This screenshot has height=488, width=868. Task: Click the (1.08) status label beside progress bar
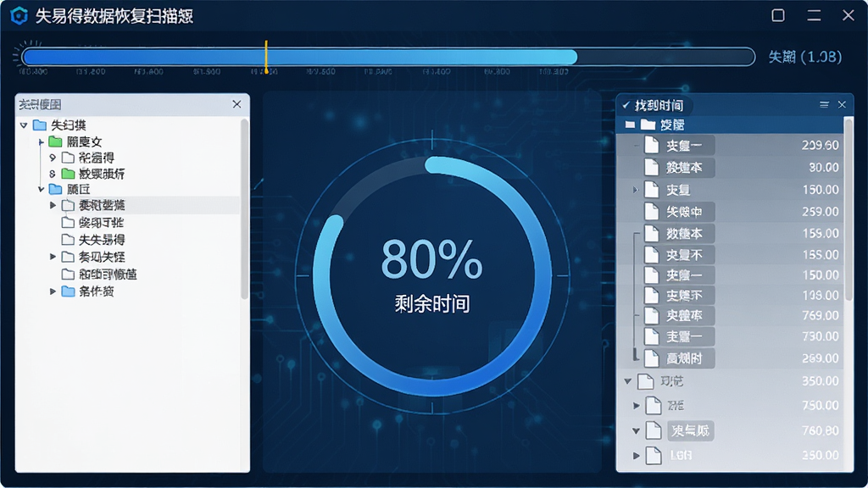pyautogui.click(x=805, y=57)
